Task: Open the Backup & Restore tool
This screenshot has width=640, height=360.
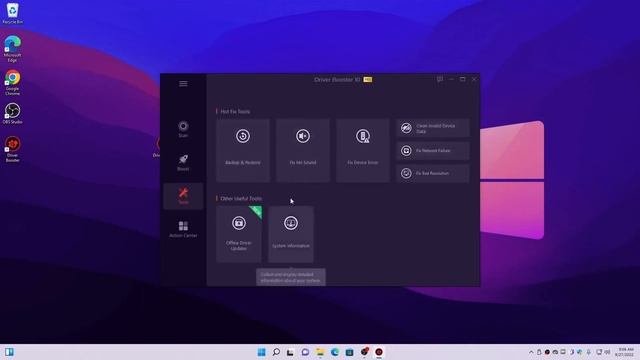Action: click(243, 150)
